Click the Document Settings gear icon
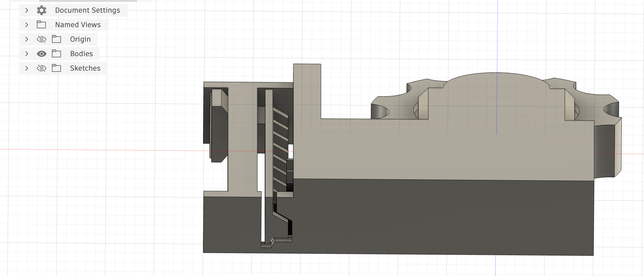Image resolution: width=644 pixels, height=276 pixels. [x=42, y=10]
